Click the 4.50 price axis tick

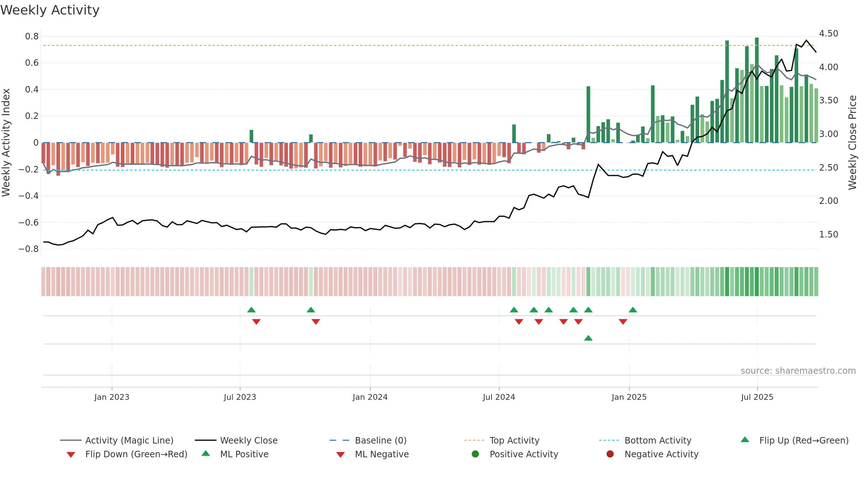tap(829, 34)
